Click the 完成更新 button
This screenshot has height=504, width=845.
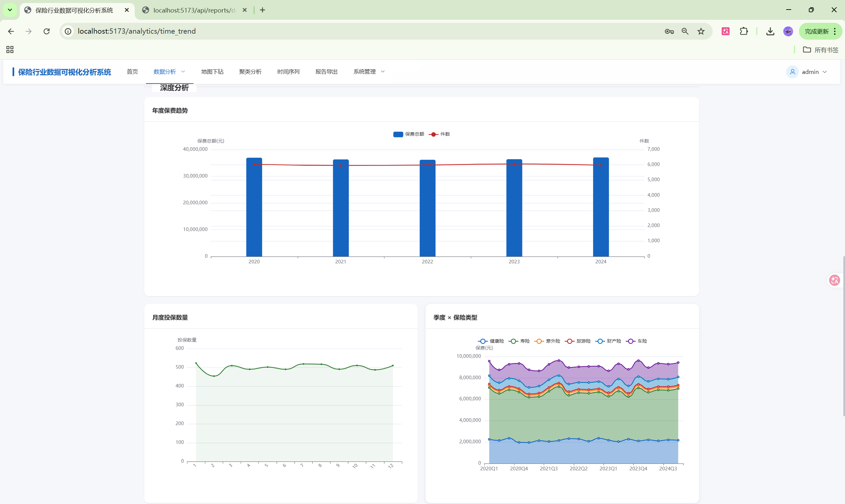coord(817,31)
